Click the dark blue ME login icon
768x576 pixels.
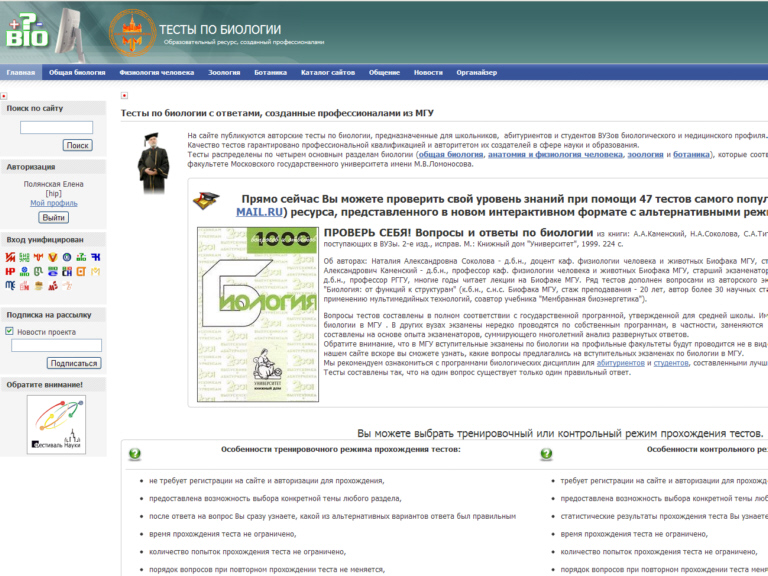[10, 286]
